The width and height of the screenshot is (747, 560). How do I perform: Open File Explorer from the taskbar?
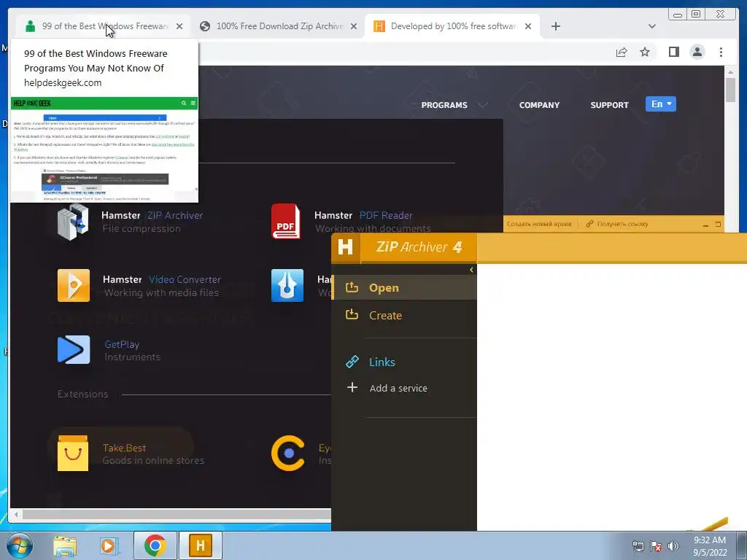pyautogui.click(x=65, y=545)
